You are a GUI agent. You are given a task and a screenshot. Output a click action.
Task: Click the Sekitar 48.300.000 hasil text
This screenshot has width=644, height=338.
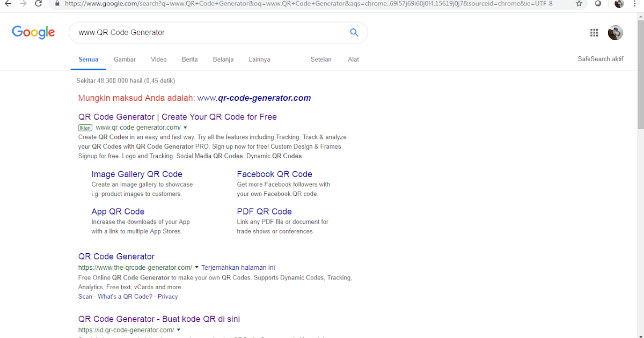[x=126, y=81]
